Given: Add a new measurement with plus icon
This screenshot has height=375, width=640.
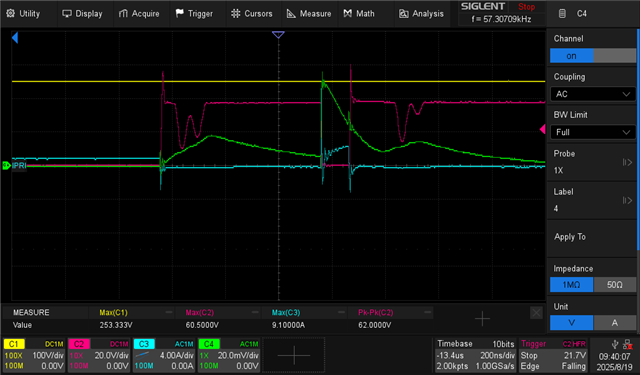Looking at the screenshot, I should [x=482, y=319].
